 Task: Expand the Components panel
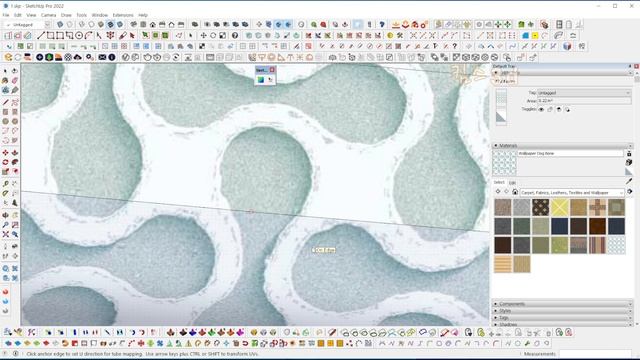click(562, 304)
